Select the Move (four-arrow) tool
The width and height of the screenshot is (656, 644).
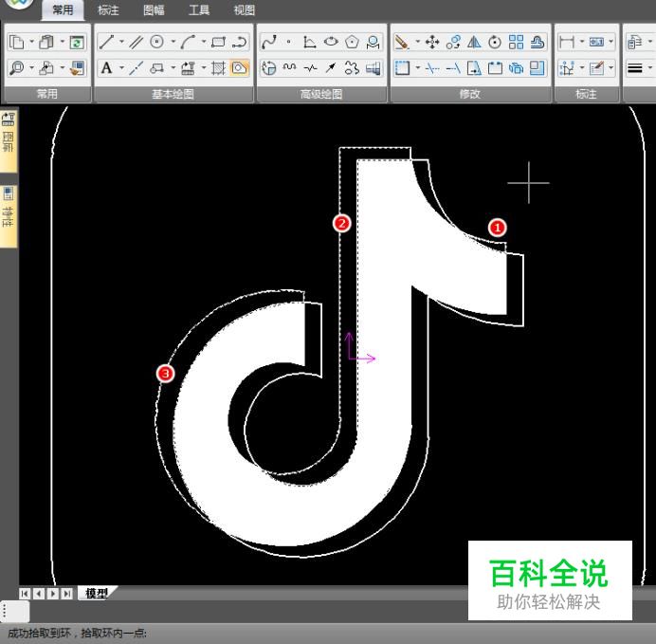[x=431, y=43]
